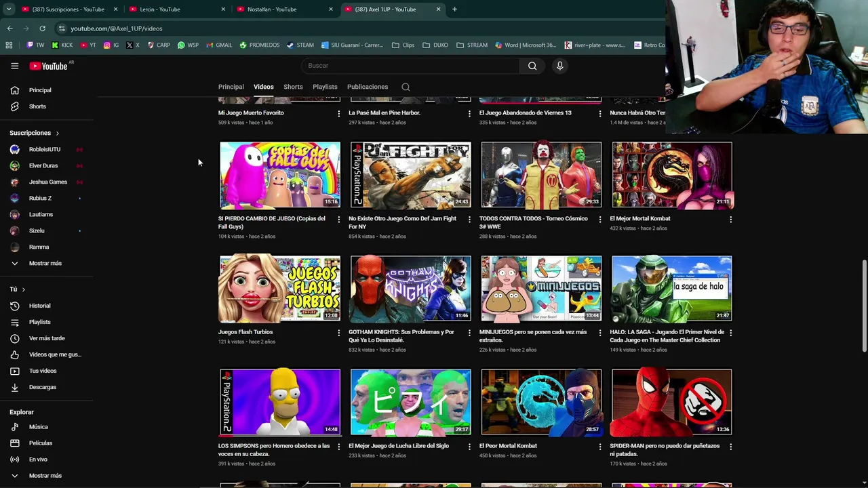
Task: Select the Videos channel tab
Action: tap(263, 87)
